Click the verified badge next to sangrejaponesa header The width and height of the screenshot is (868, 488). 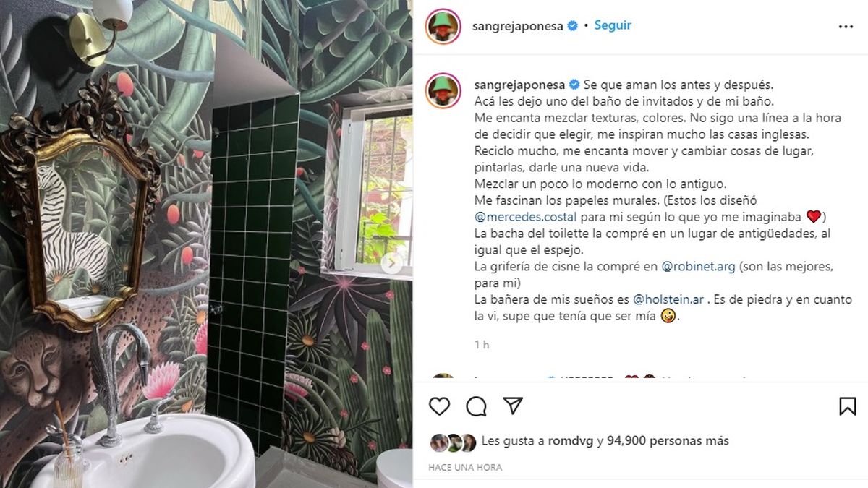click(x=573, y=25)
